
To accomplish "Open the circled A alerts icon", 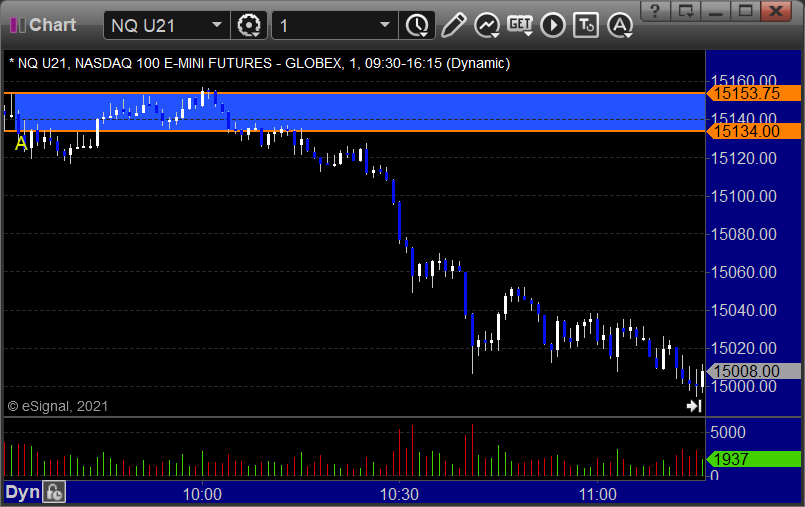I will click(x=620, y=26).
